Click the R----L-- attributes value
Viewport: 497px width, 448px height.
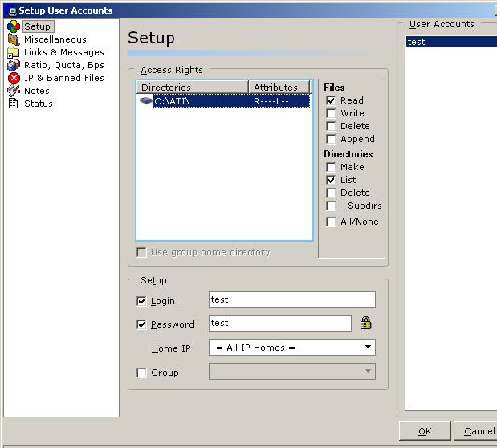[x=271, y=101]
